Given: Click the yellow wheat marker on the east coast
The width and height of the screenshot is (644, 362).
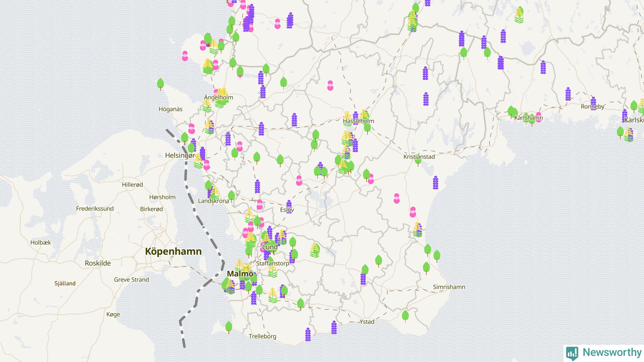Looking at the screenshot, I should tap(417, 230).
